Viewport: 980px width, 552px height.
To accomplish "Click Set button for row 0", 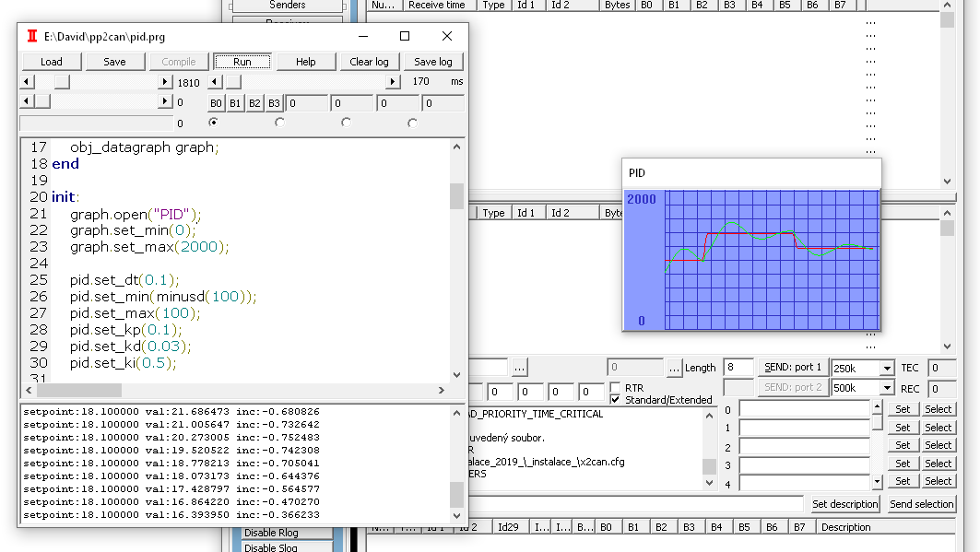I will click(903, 409).
